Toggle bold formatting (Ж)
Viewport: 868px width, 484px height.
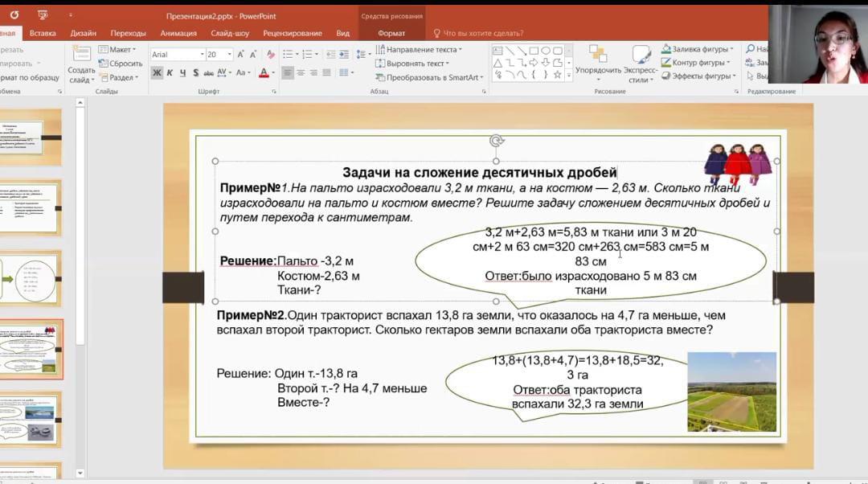pyautogui.click(x=157, y=73)
